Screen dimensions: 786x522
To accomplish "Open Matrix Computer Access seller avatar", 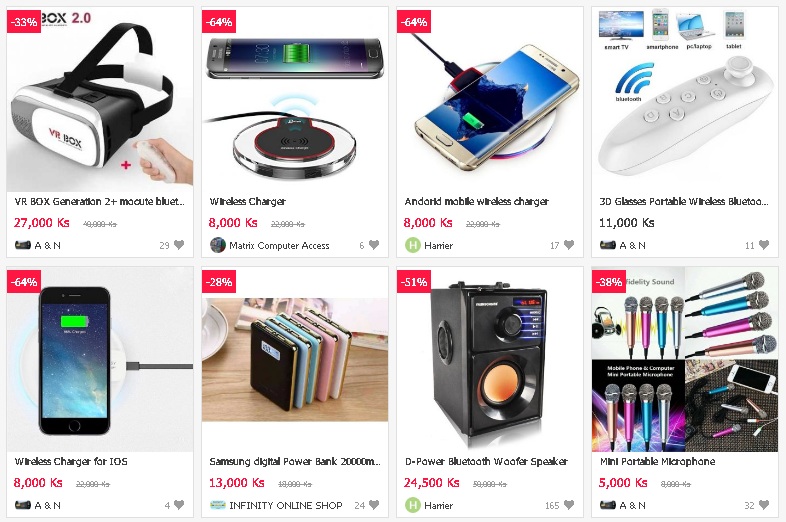I will [x=218, y=245].
